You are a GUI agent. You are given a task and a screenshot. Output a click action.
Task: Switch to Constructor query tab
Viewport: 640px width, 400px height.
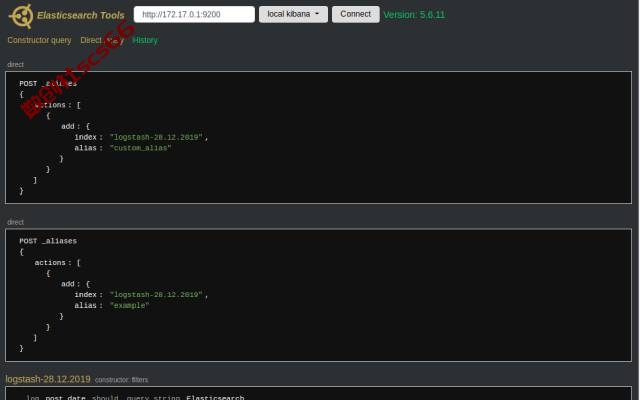(x=39, y=40)
